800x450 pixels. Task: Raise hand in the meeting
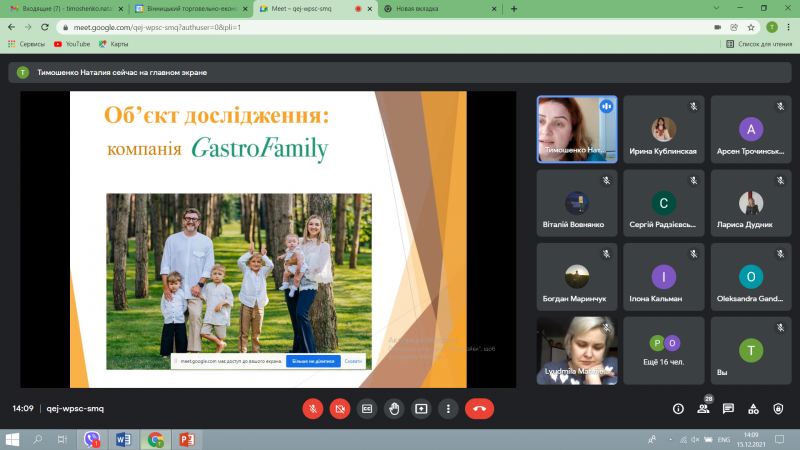tap(394, 409)
